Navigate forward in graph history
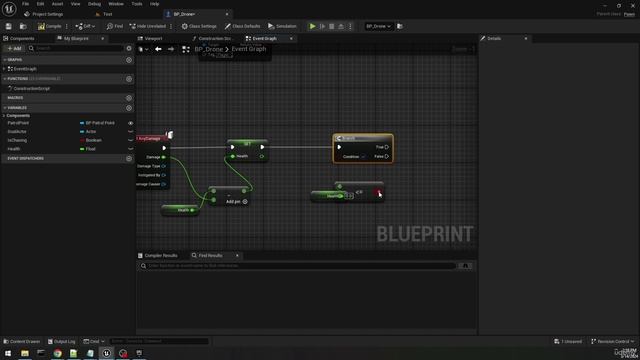 coord(171,49)
